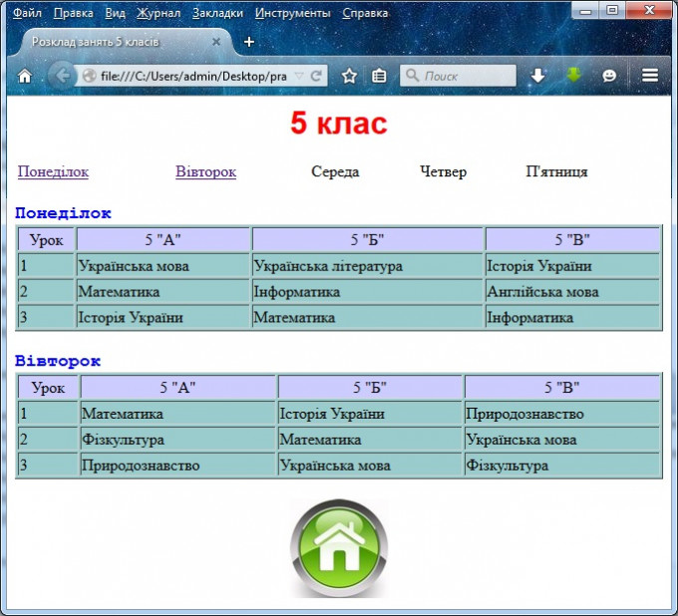Click the search magnifier icon
678x616 pixels.
(412, 75)
